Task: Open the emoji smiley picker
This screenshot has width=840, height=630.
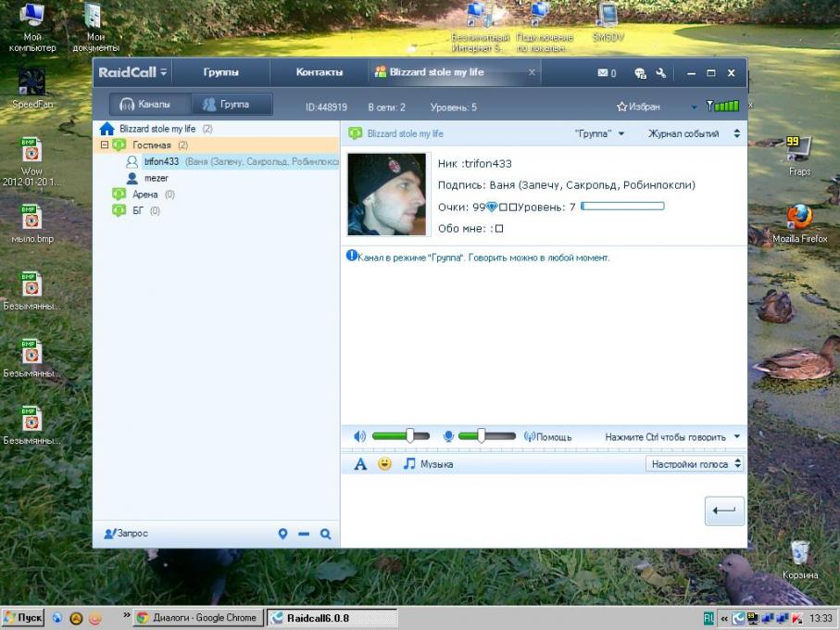Action: click(384, 464)
